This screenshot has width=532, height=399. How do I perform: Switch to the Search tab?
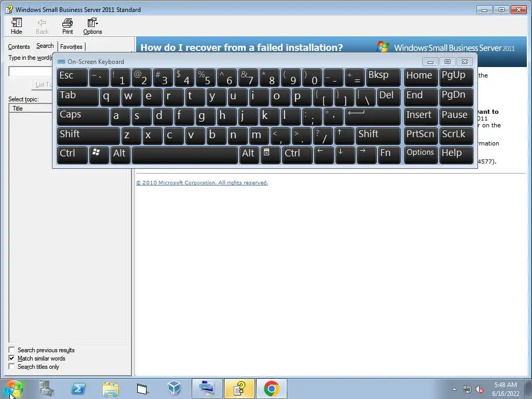point(45,46)
